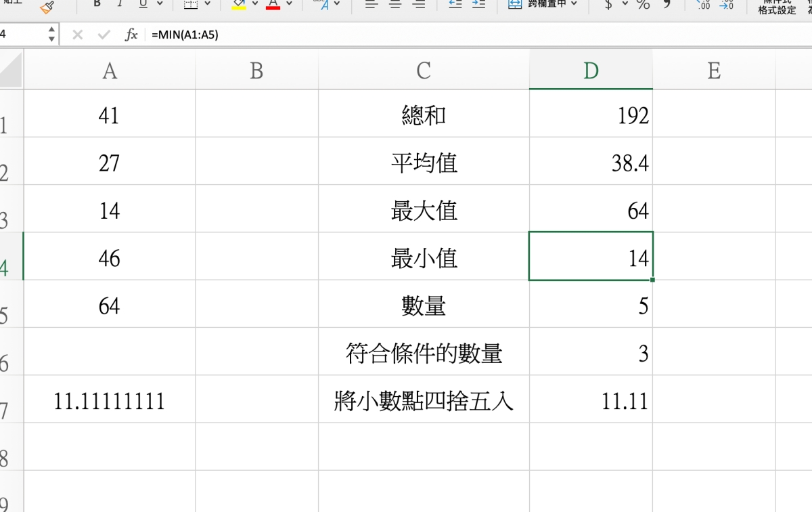812x512 pixels.
Task: Click cell containing 27
Action: click(110, 161)
